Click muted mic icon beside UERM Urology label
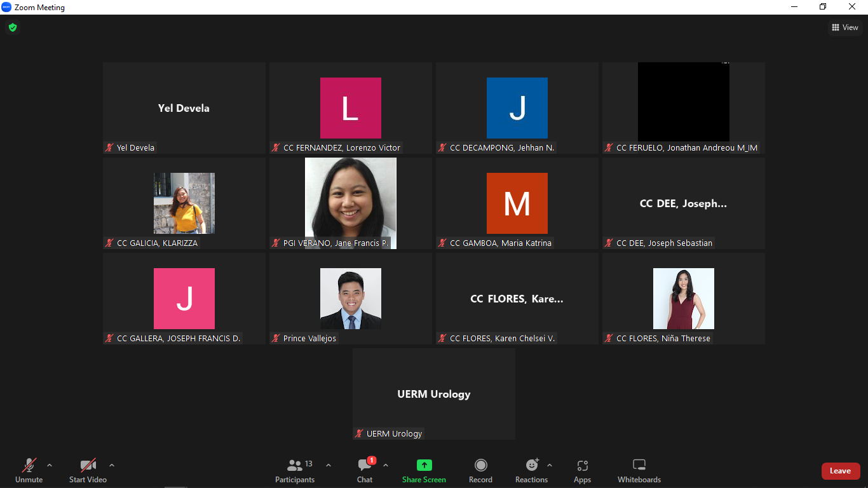Viewport: 868px width, 488px height. pyautogui.click(x=360, y=433)
